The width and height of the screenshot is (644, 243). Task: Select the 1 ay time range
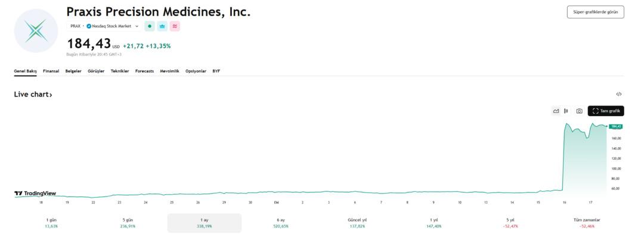click(204, 223)
